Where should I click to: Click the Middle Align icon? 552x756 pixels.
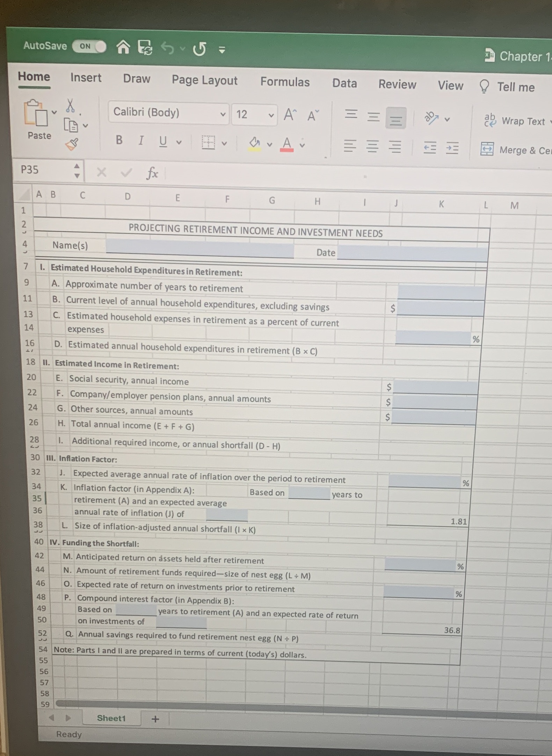373,116
